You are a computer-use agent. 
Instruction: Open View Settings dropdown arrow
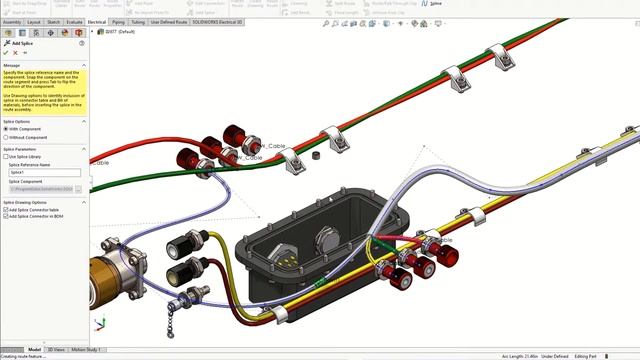[x=444, y=24]
